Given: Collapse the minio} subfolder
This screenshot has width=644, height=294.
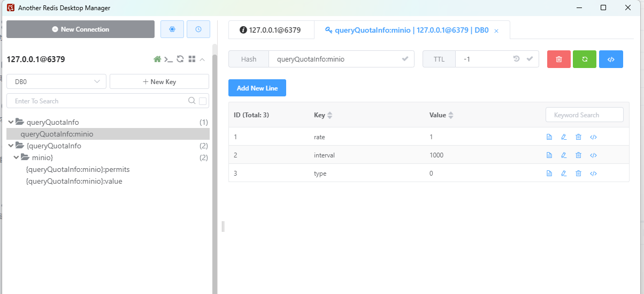Looking at the screenshot, I should [16, 157].
